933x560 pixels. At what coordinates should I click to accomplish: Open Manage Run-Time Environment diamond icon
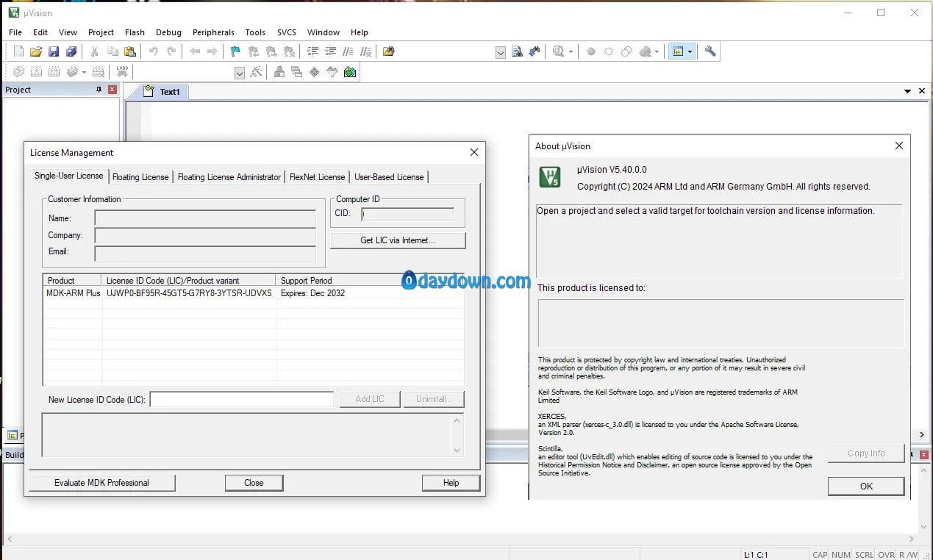click(315, 72)
